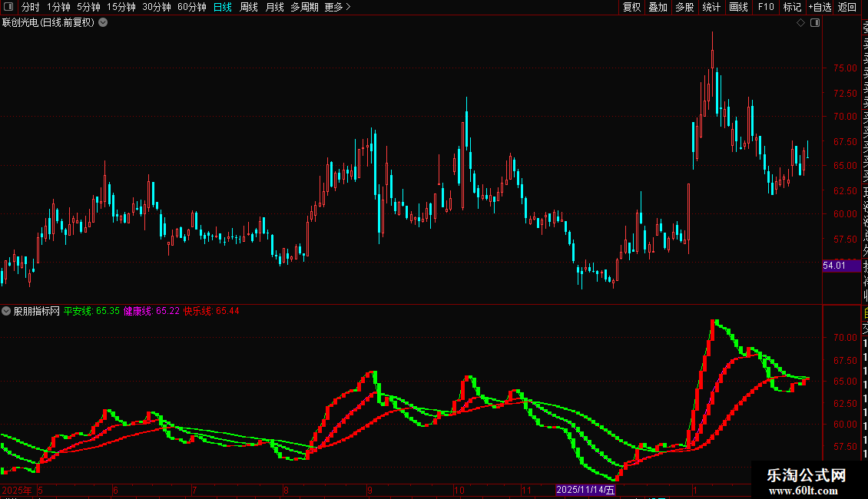Toggle the sidebar panel icon at top-left
The height and width of the screenshot is (499, 868).
[9, 7]
